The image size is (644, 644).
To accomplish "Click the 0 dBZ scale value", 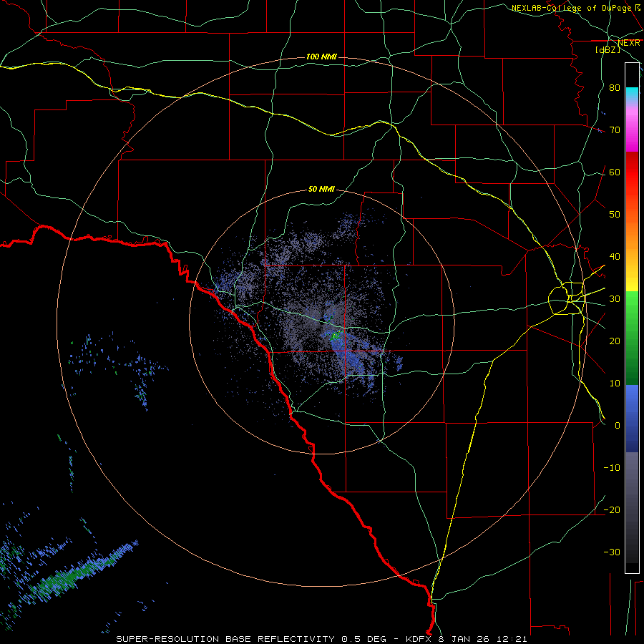I will coord(618,426).
